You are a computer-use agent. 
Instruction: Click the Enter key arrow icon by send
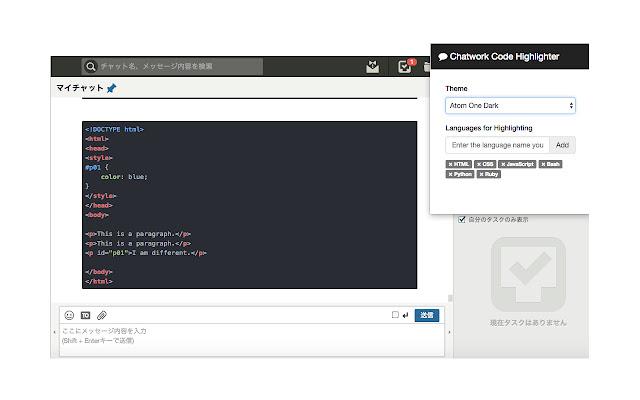tap(405, 315)
